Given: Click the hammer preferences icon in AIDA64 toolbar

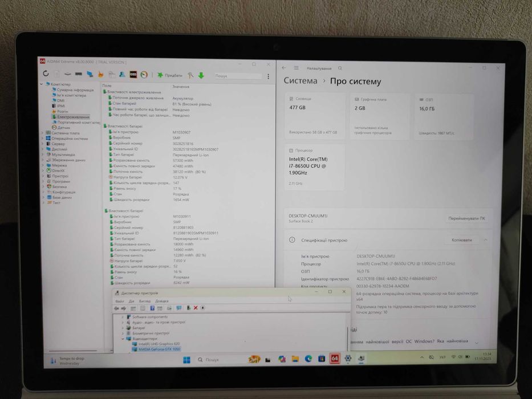Looking at the screenshot, I should [x=190, y=75].
